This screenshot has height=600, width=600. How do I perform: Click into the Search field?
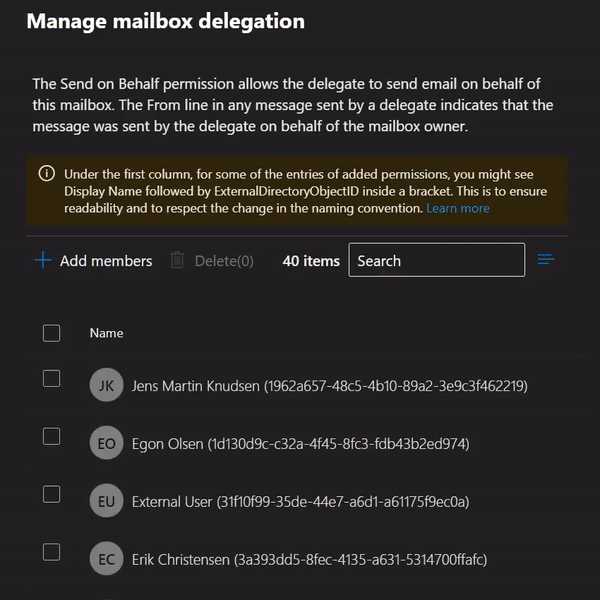click(436, 260)
